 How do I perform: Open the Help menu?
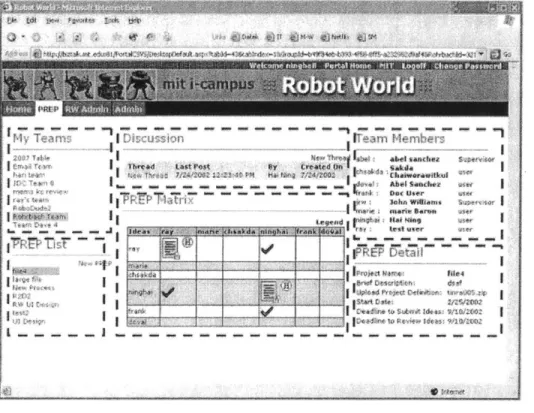click(135, 20)
